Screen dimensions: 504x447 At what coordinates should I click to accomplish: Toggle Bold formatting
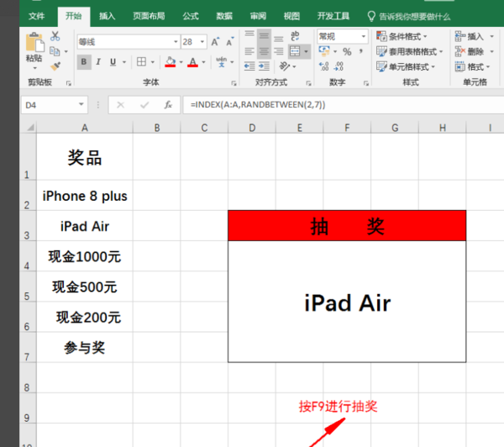coord(84,61)
